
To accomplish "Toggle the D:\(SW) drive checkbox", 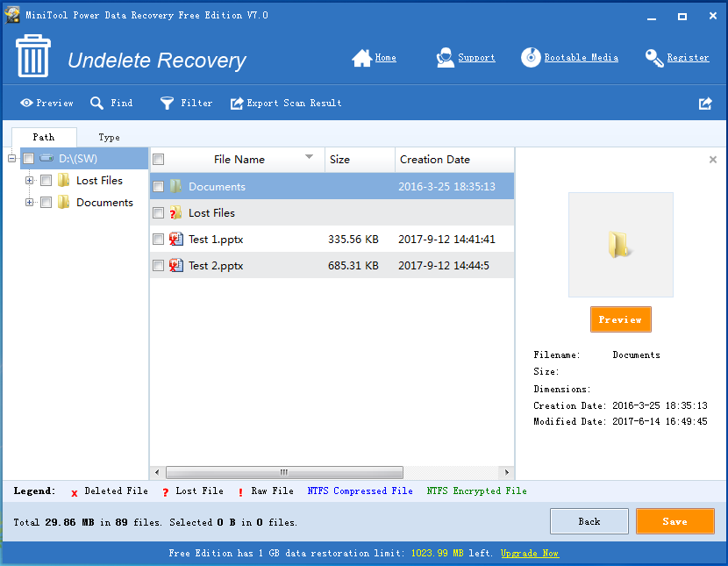I will click(x=29, y=158).
